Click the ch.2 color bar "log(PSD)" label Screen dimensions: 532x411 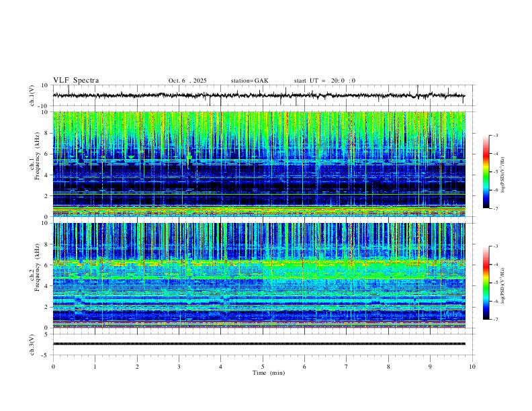[503, 285]
